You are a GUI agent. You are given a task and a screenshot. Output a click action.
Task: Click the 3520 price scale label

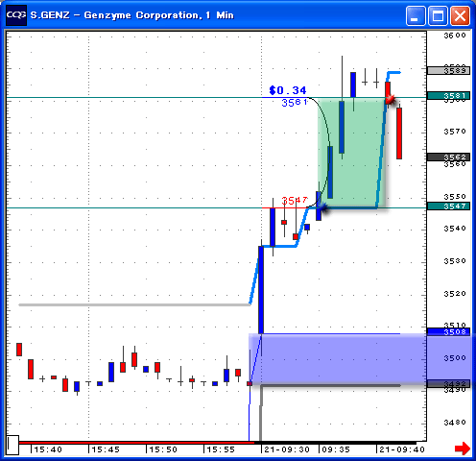tap(455, 294)
